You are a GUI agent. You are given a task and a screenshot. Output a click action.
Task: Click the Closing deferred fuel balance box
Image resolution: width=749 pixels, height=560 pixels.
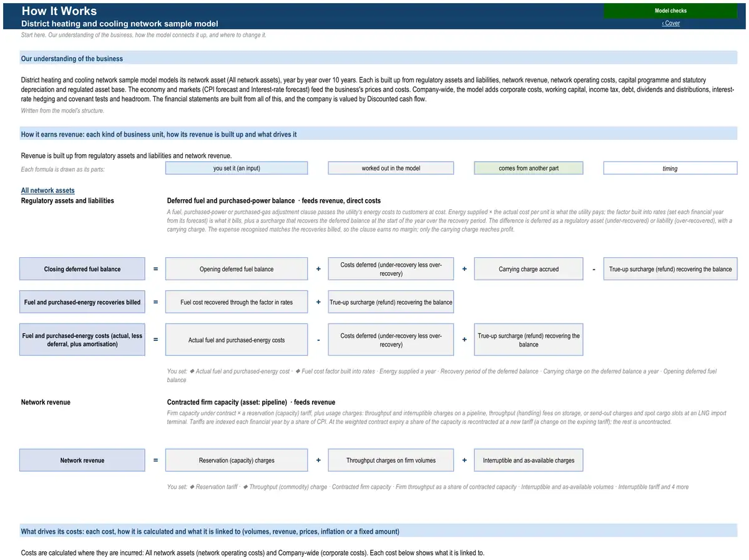click(82, 269)
